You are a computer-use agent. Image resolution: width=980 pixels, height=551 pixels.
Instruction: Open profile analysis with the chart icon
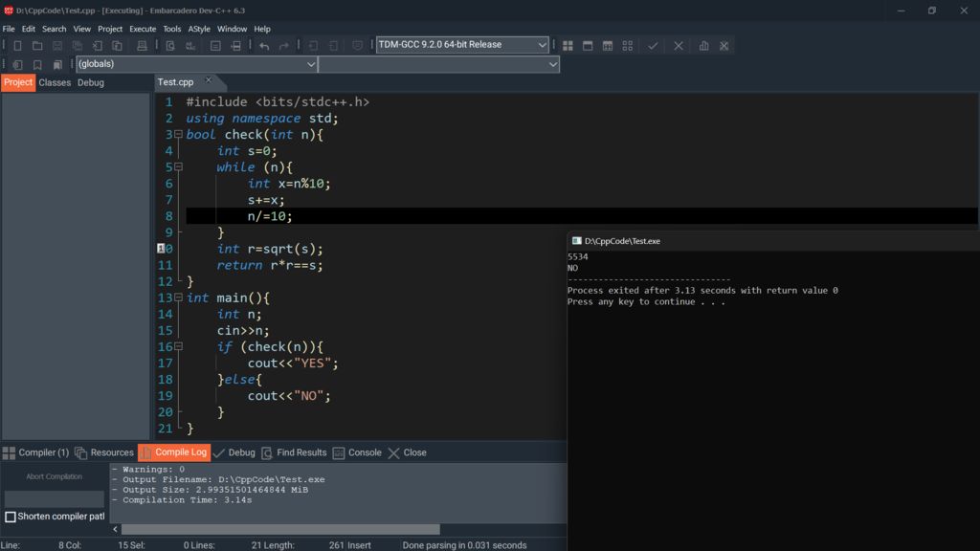[x=703, y=46]
